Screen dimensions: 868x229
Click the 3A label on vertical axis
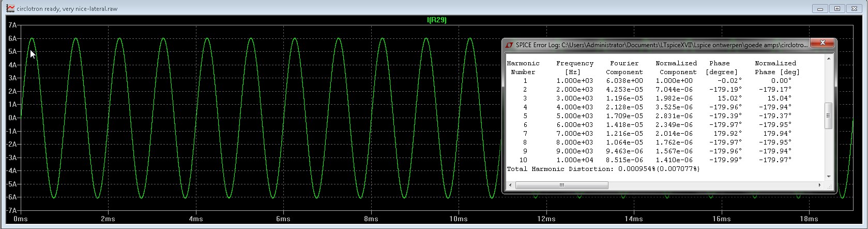[x=12, y=78]
